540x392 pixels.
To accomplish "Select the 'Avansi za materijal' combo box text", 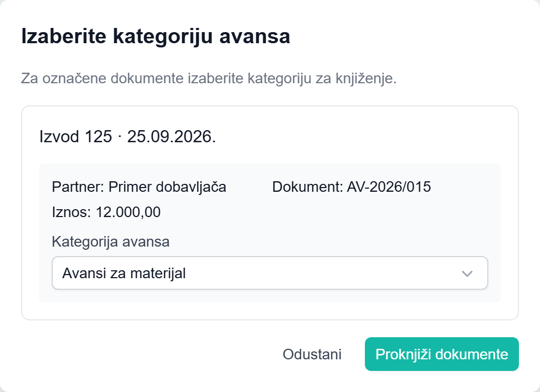I will click(x=124, y=273).
